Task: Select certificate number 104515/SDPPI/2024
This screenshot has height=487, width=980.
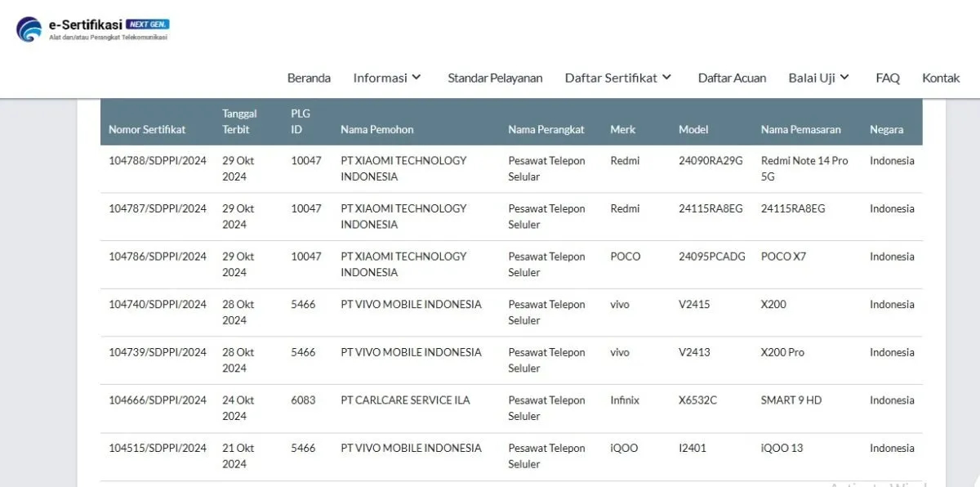Action: [x=158, y=448]
